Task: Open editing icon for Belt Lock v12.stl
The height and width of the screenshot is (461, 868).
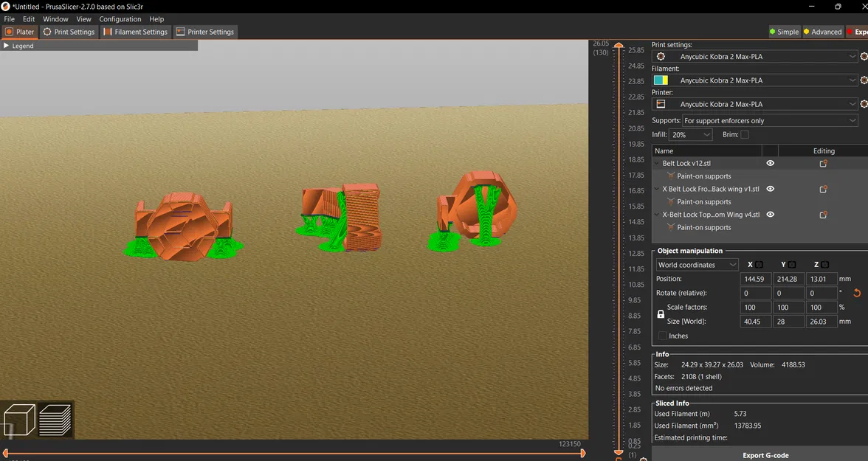Action: click(x=823, y=163)
